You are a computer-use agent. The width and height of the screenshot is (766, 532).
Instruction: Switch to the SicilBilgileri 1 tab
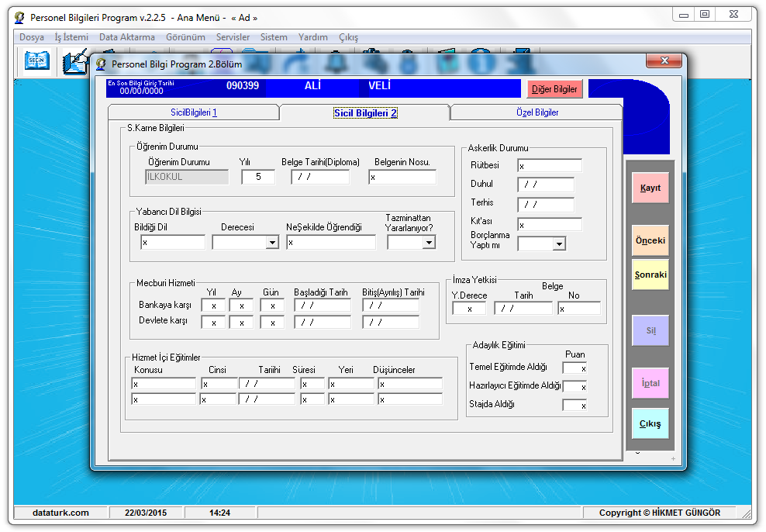point(194,112)
